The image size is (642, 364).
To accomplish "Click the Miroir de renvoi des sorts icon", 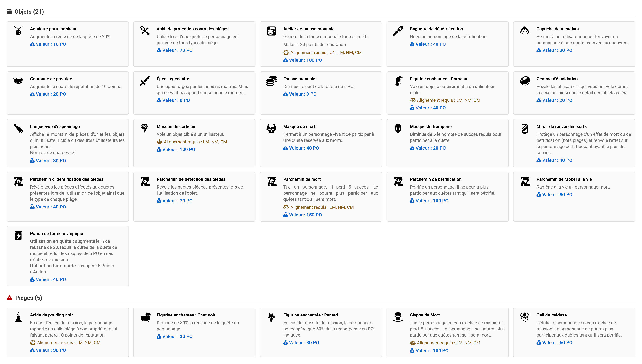I will pos(525,129).
